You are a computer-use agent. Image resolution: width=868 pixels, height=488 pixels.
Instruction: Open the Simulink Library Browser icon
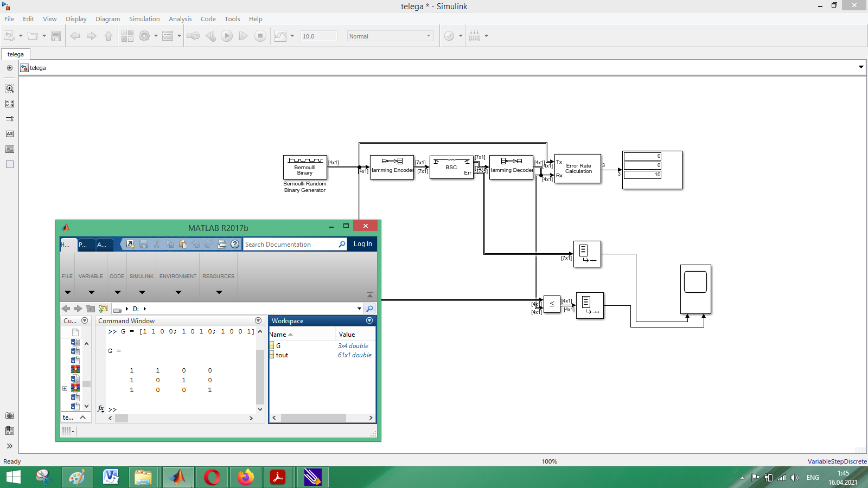pyautogui.click(x=127, y=36)
